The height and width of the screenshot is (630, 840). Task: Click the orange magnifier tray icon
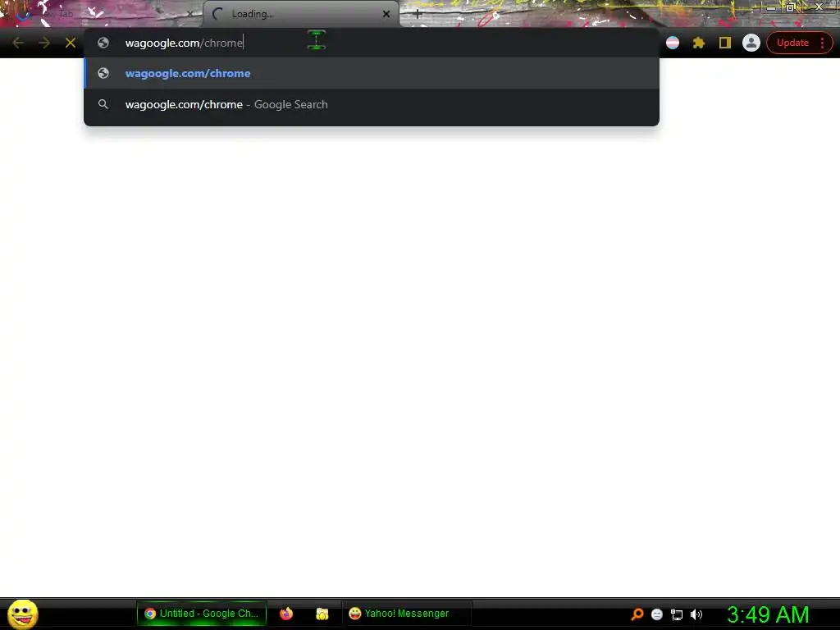tap(637, 614)
